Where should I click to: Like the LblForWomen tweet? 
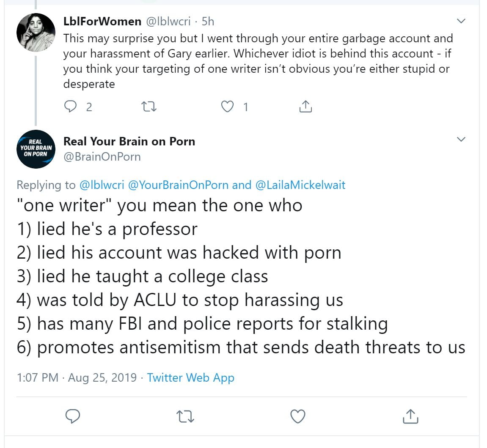[x=228, y=107]
